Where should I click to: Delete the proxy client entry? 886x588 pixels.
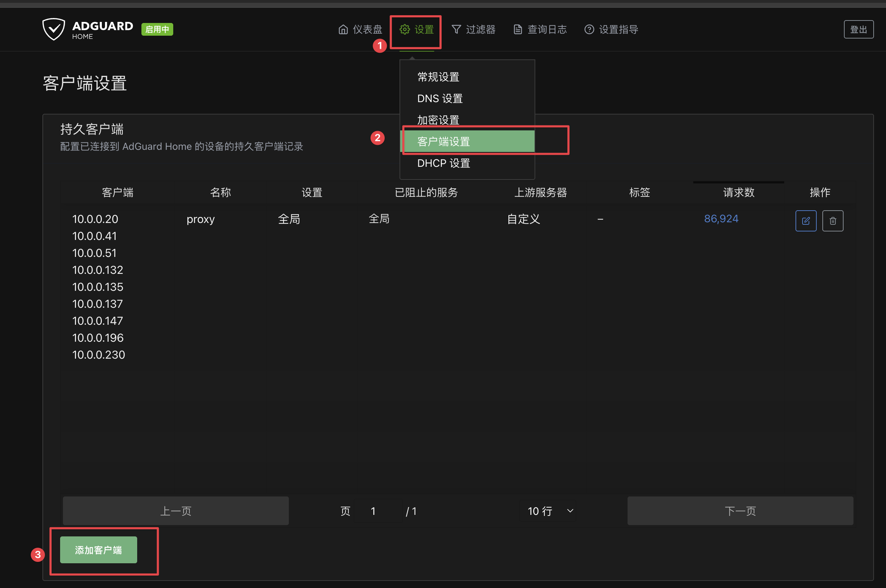832,221
